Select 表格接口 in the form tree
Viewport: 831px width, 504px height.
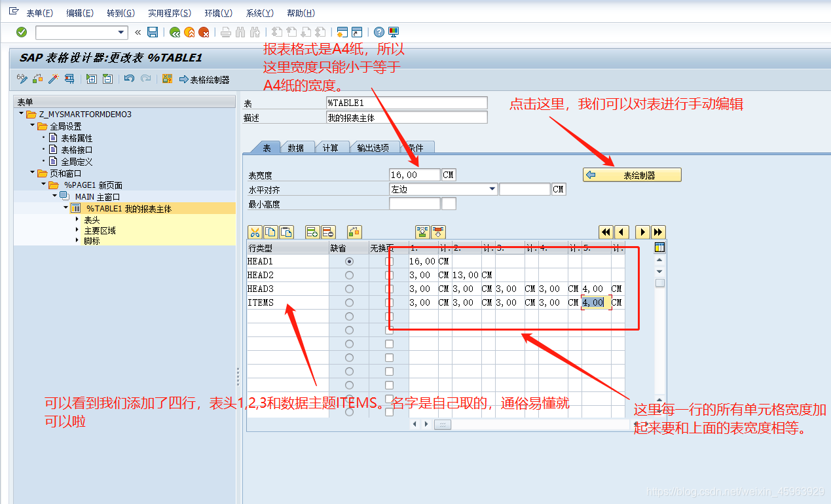77,149
